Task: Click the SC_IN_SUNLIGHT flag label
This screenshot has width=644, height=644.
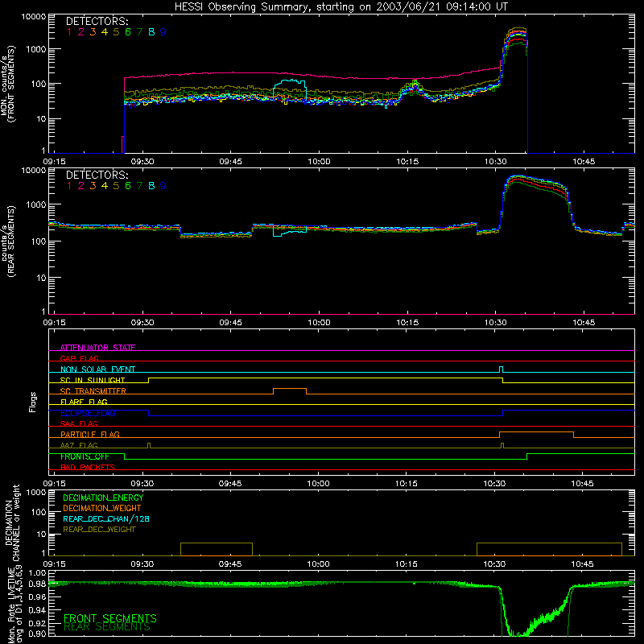Action: [93, 380]
